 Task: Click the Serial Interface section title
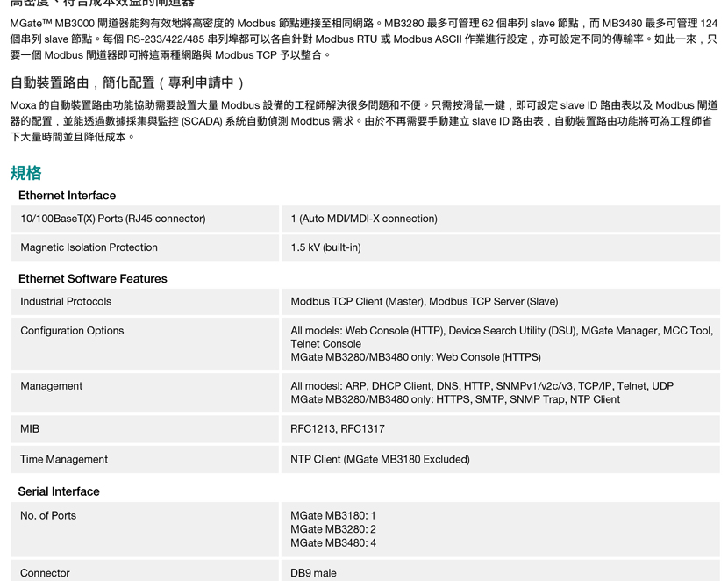pyautogui.click(x=59, y=491)
